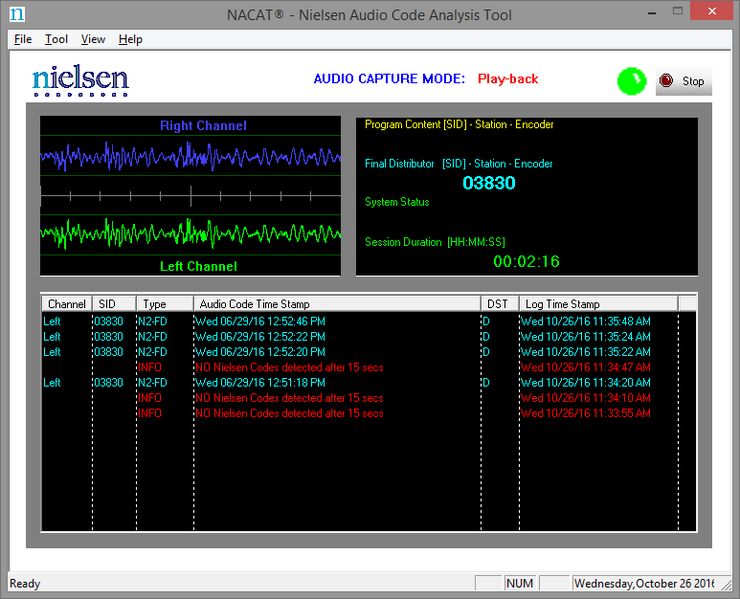Close the NACAT window
Screen dimensions: 740x599
(x=712, y=11)
